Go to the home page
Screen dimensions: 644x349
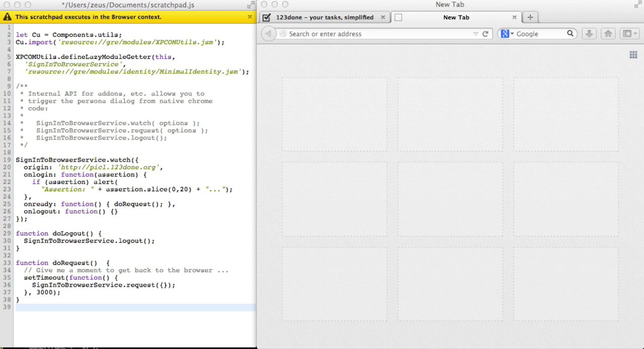click(x=608, y=34)
